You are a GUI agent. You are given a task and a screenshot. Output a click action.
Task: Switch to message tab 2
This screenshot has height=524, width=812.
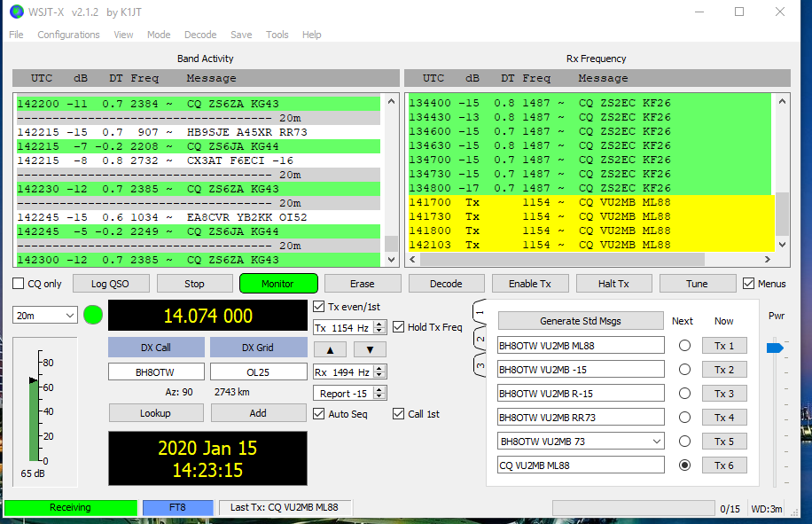[480, 339]
